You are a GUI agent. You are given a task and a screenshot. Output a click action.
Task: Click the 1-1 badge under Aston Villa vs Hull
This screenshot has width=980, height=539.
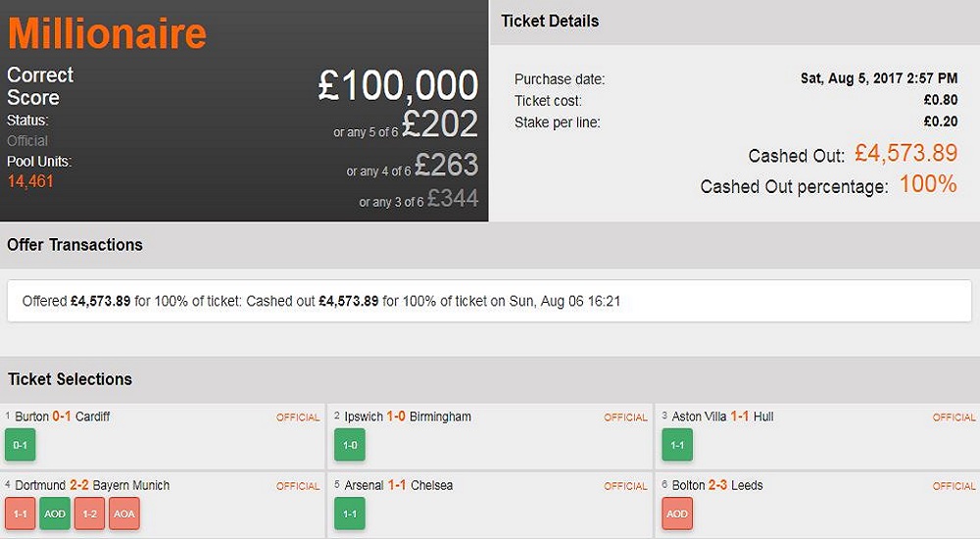pos(677,445)
